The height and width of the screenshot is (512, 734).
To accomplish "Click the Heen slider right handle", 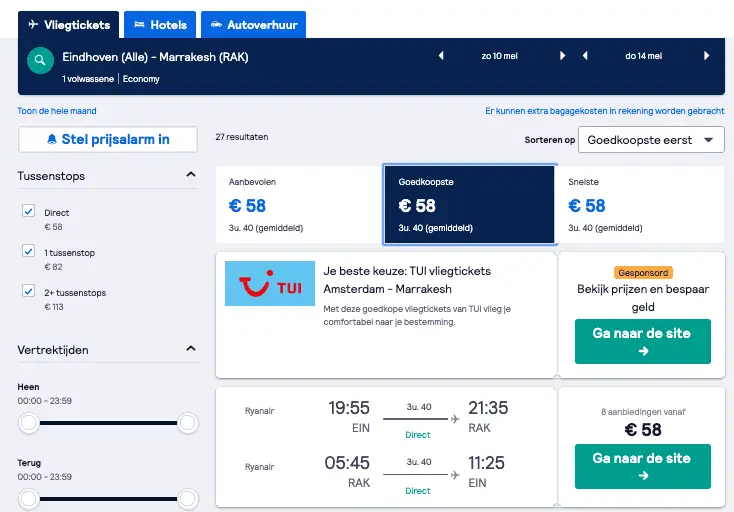I will (188, 423).
